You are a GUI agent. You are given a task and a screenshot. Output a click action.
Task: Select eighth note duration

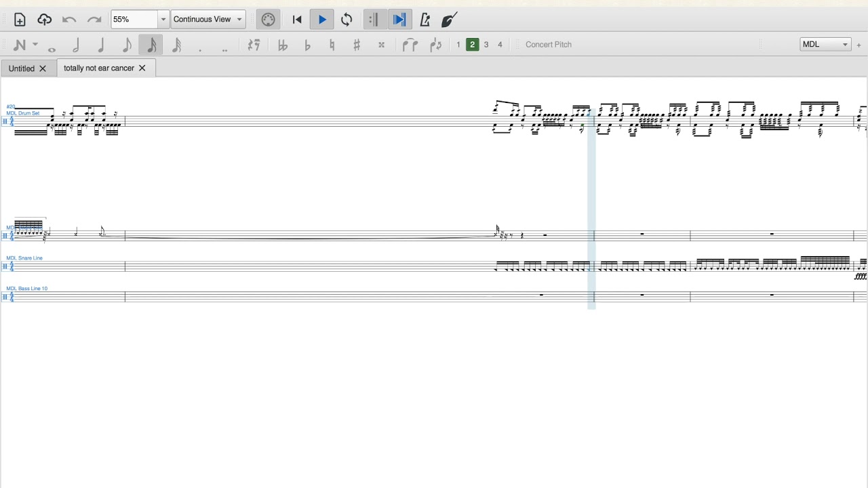[126, 45]
